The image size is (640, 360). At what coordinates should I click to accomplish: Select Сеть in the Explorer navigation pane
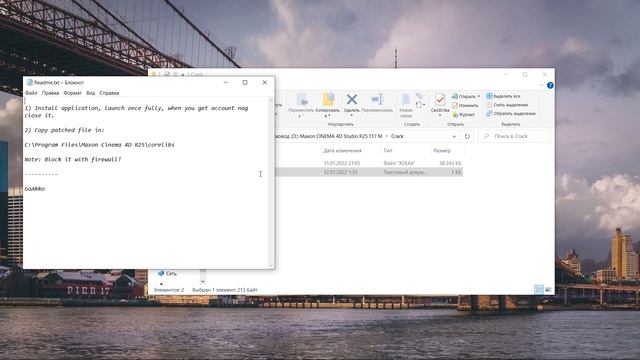click(x=167, y=273)
